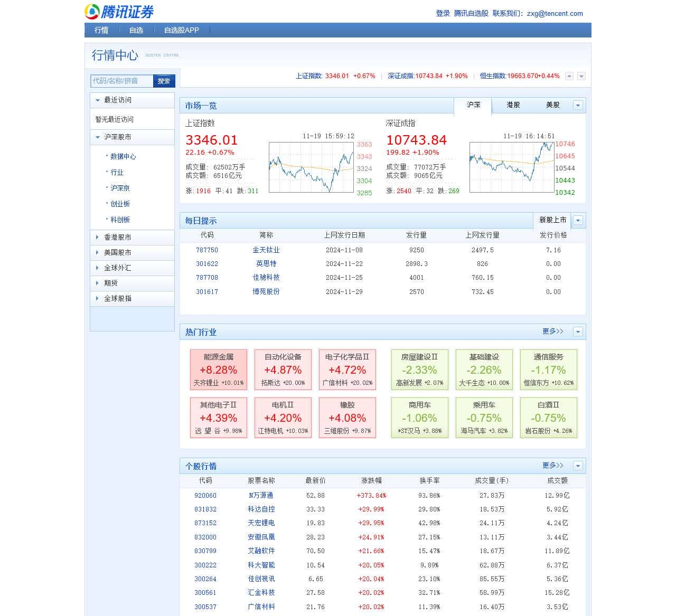Expand the 香港股市 section
The width and height of the screenshot is (676, 616).
(x=98, y=238)
